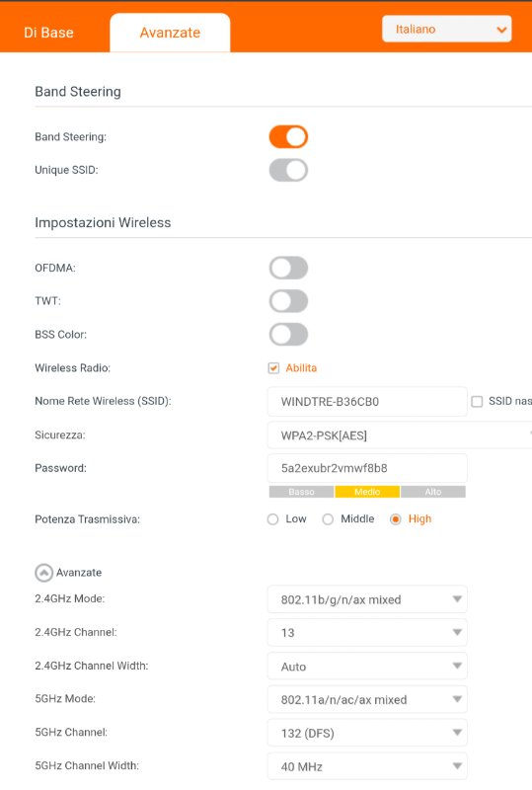Check the SSID nascosto checkbox
Image resolution: width=532 pixels, height=790 pixels.
[x=477, y=401]
